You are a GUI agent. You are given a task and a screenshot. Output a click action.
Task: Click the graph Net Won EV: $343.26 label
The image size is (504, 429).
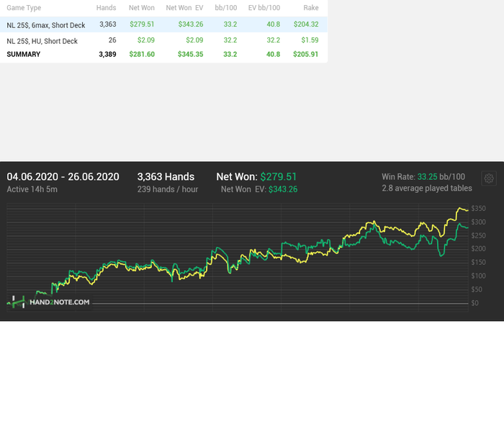259,189
